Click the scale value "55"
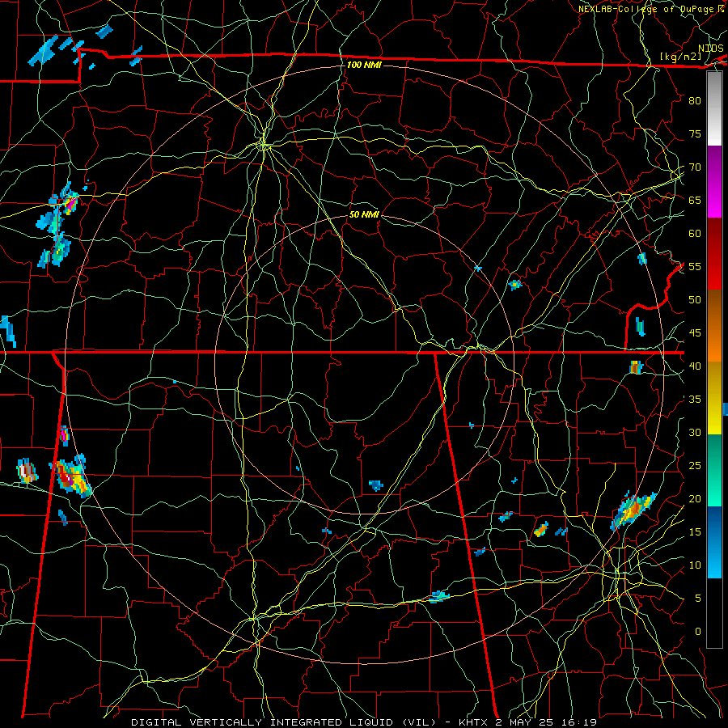 pyautogui.click(x=695, y=266)
